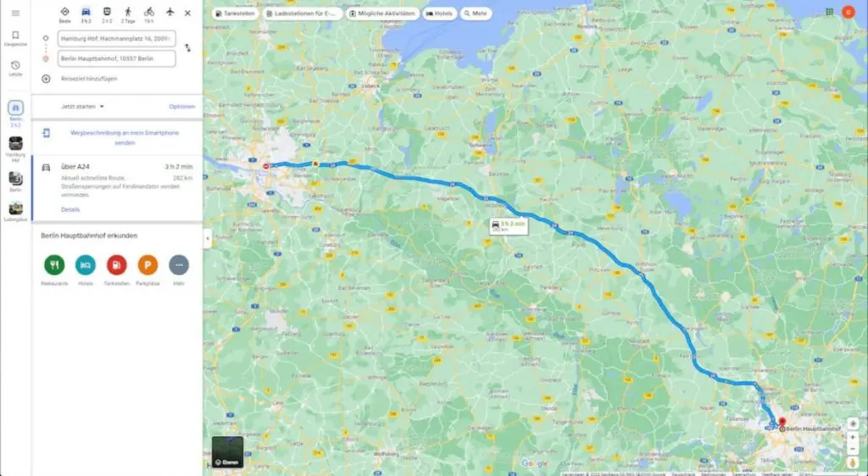Image resolution: width=868 pixels, height=476 pixels.
Task: Collapse the side panel arrow
Action: [x=208, y=239]
